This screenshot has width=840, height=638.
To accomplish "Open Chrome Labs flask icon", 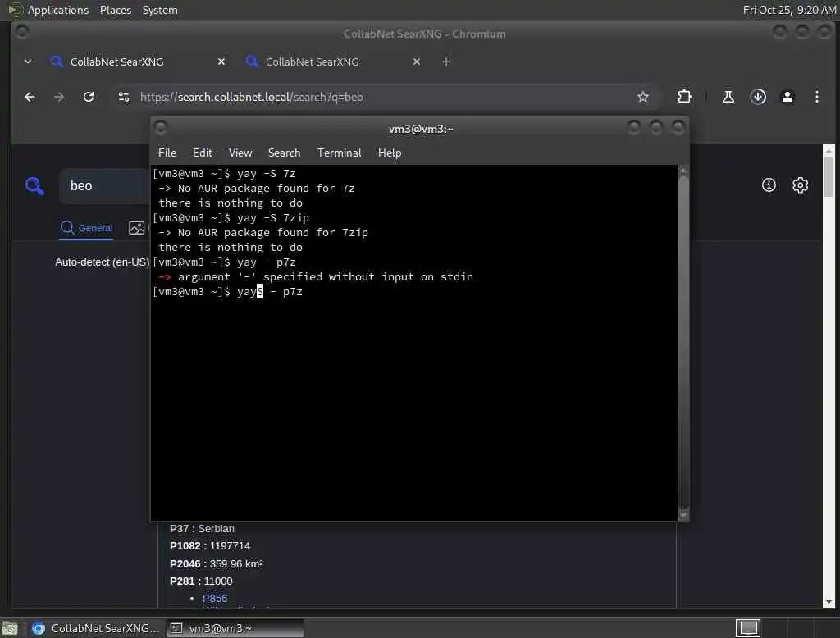I will tap(728, 97).
